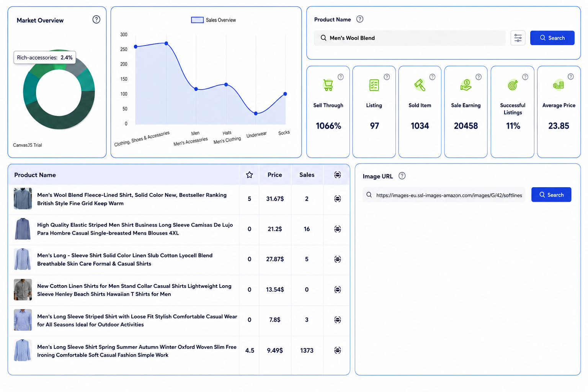Select title High Quality Elastic Striped Men Shirt
588x392 pixels.
pyautogui.click(x=135, y=229)
